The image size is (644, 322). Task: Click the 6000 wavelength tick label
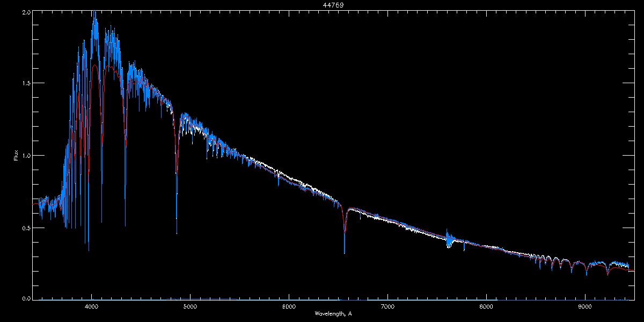289,306
